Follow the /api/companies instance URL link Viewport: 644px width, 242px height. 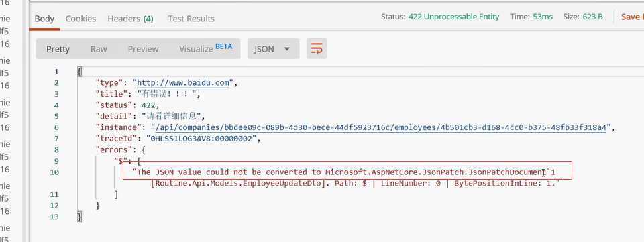pyautogui.click(x=378, y=127)
